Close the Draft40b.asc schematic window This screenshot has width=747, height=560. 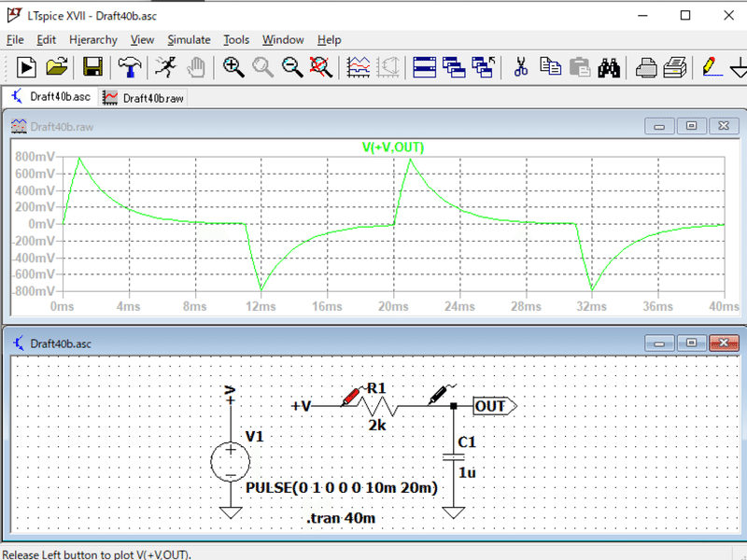point(724,343)
